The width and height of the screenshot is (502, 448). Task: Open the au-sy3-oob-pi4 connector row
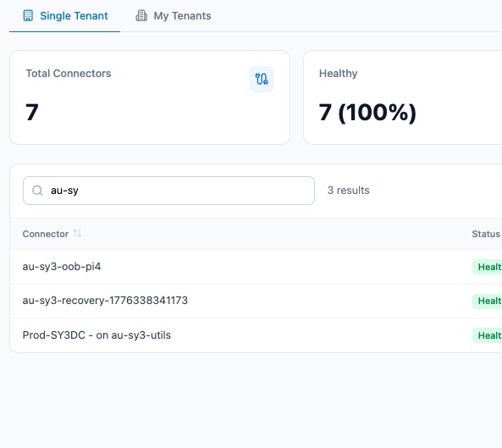256,267
